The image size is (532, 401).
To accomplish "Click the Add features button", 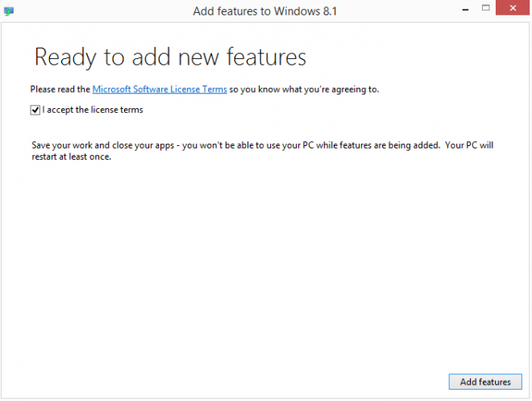I will point(485,382).
